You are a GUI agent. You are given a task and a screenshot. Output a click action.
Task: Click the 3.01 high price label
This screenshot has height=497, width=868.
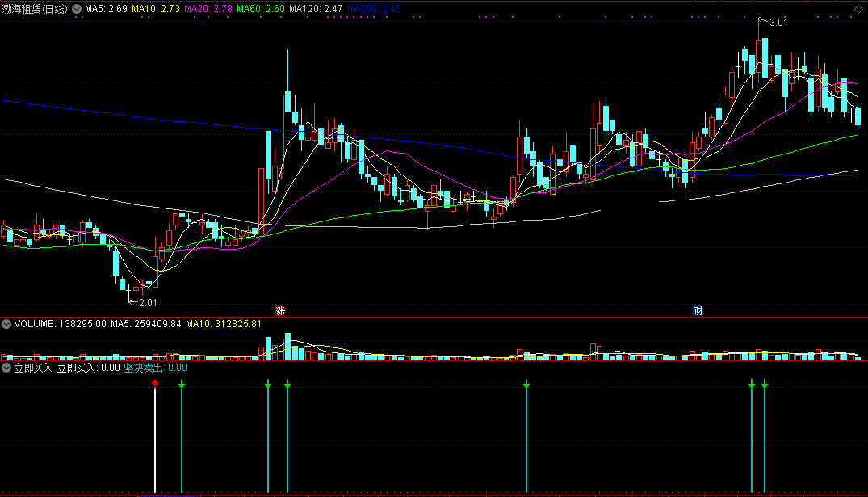(778, 23)
